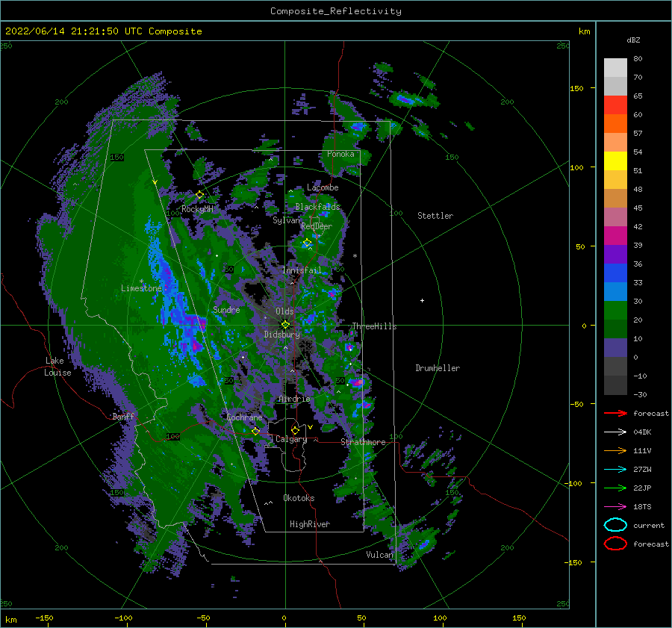The width and height of the screenshot is (672, 628).
Task: Click the Banff town label
Action: 123,416
